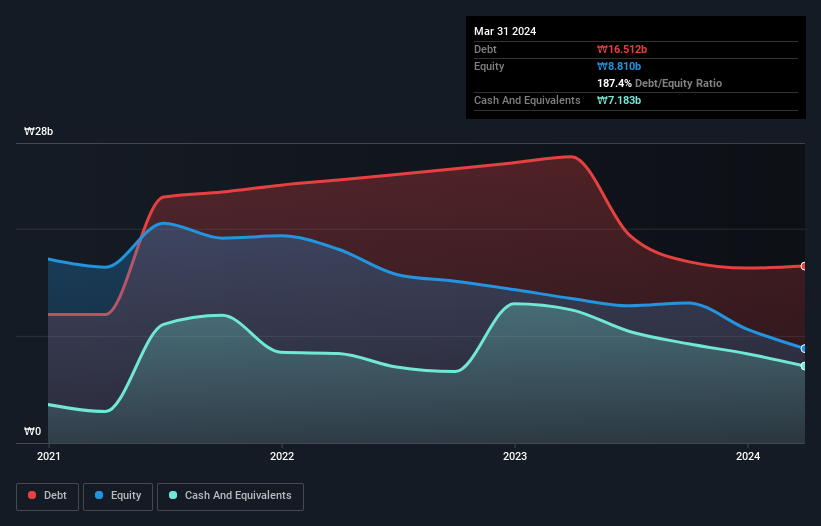Image resolution: width=821 pixels, height=526 pixels.
Task: Click the ₩0 y-axis label
Action: point(32,431)
